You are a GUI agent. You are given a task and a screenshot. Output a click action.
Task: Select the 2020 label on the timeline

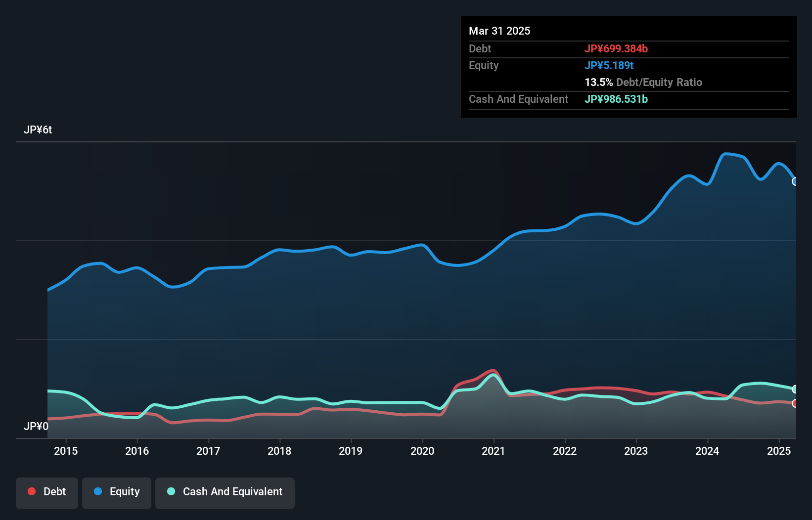coord(423,451)
